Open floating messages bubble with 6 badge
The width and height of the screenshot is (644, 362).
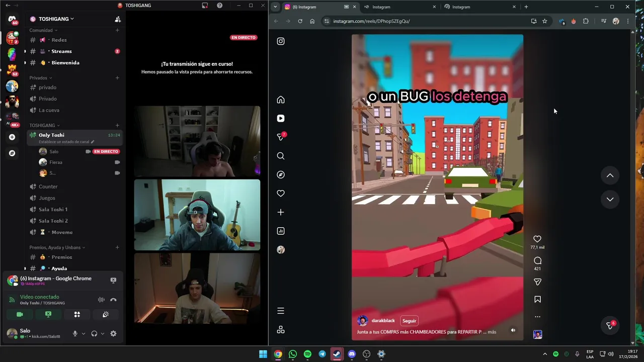point(610,326)
